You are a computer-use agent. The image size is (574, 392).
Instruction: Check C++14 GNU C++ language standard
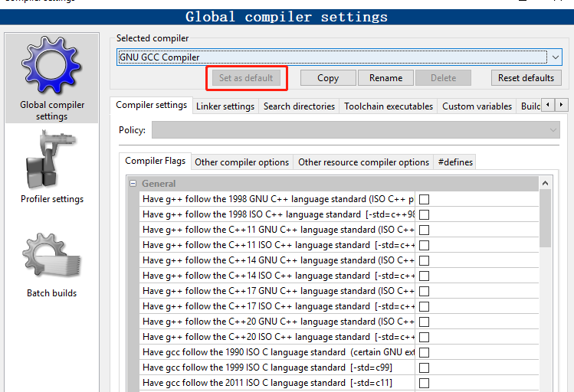[424, 261]
